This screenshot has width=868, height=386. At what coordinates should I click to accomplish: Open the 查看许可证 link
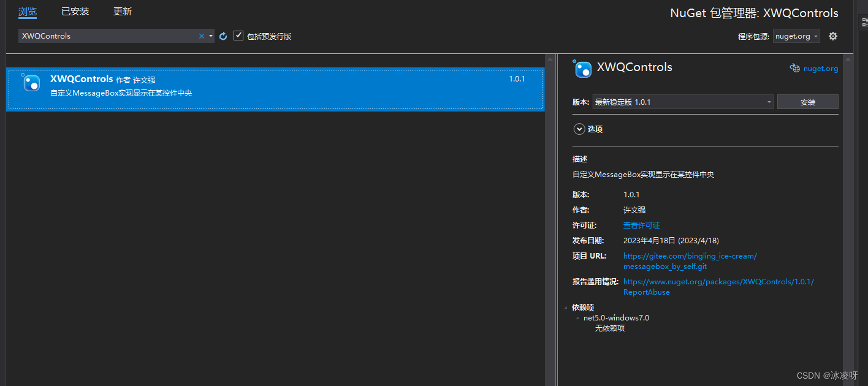point(641,225)
